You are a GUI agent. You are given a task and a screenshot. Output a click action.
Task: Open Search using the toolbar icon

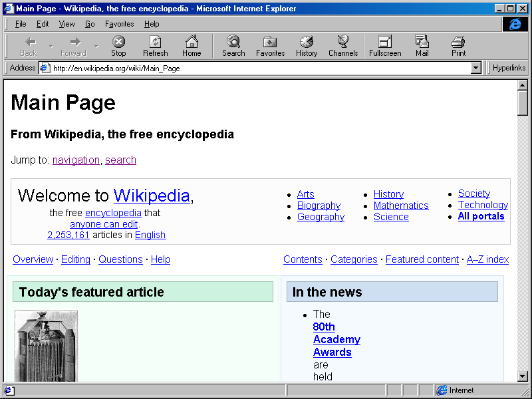click(233, 45)
